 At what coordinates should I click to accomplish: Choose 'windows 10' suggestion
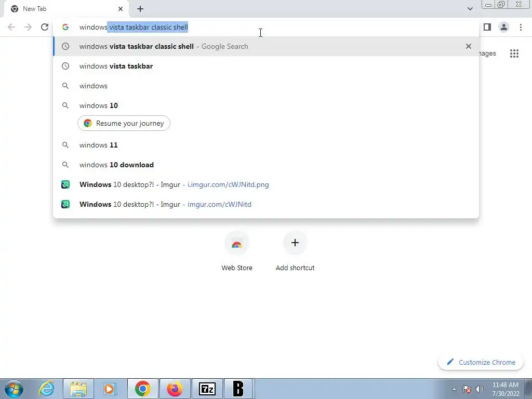(x=266, y=105)
